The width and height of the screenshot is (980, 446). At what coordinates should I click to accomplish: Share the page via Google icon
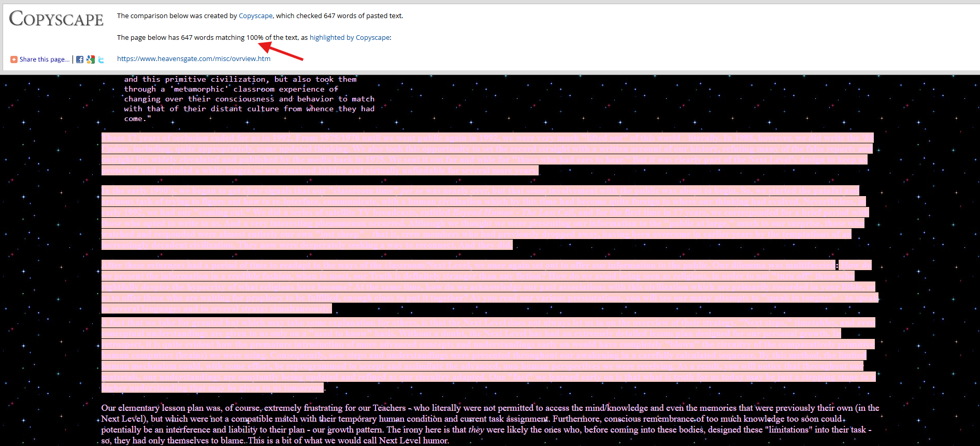(91, 60)
